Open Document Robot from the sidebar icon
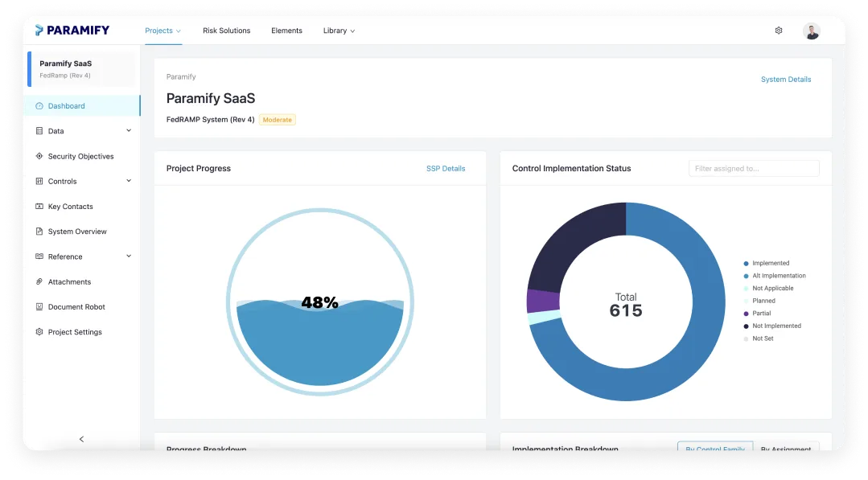The height and width of the screenshot is (480, 868). click(x=39, y=306)
